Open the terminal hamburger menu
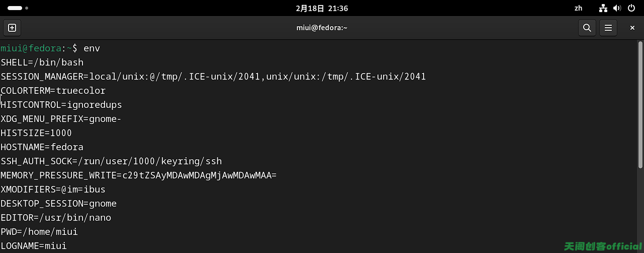 [x=608, y=28]
